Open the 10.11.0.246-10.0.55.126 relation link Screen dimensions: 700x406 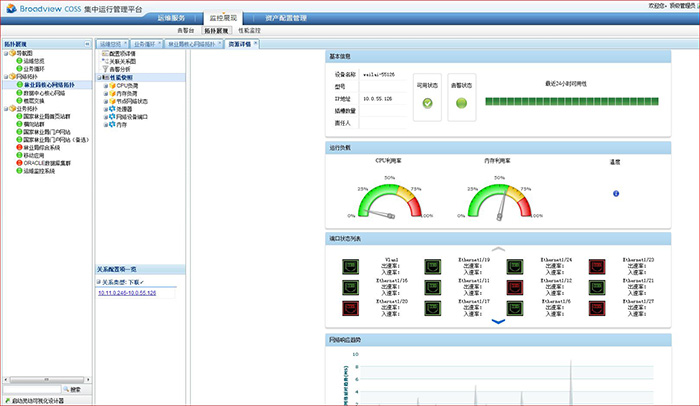pyautogui.click(x=127, y=293)
